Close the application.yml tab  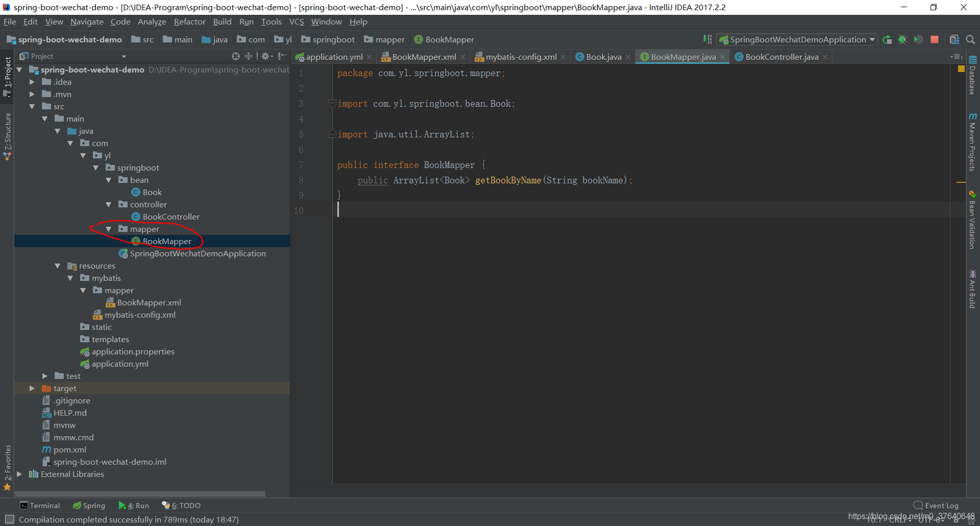pyautogui.click(x=370, y=57)
